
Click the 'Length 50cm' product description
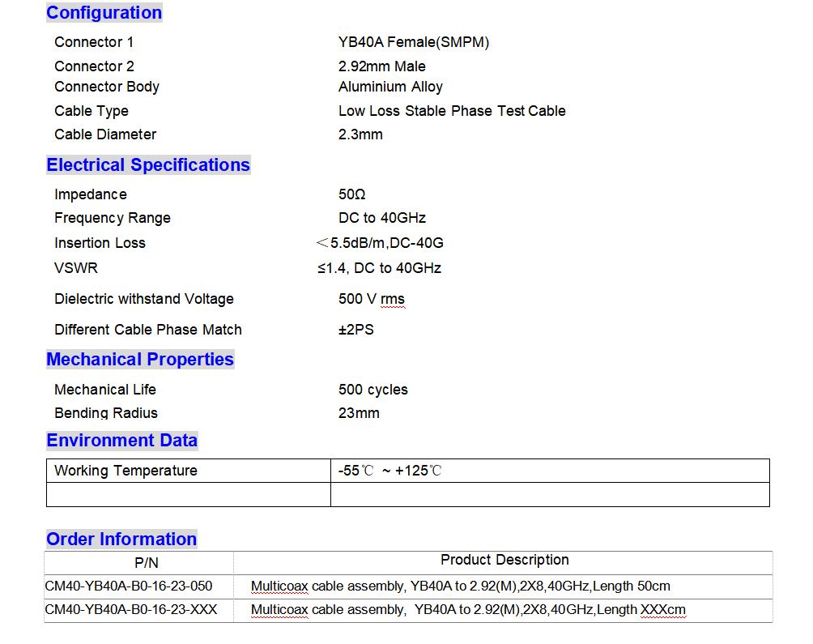(461, 586)
